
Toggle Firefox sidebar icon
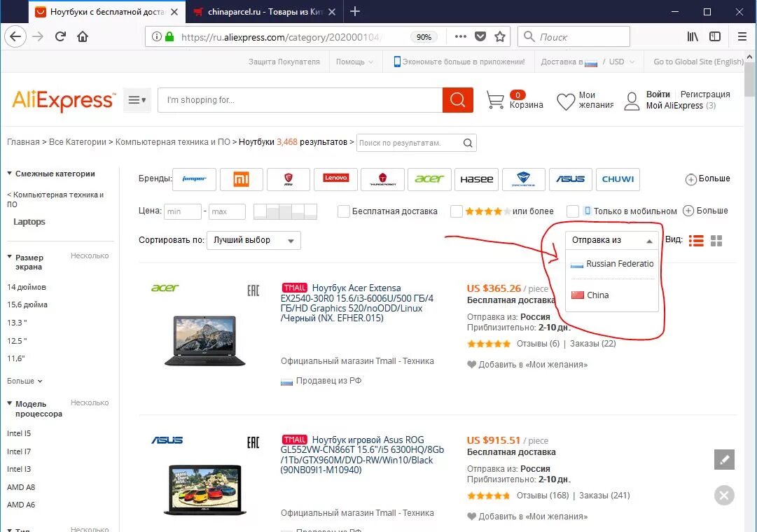point(715,36)
